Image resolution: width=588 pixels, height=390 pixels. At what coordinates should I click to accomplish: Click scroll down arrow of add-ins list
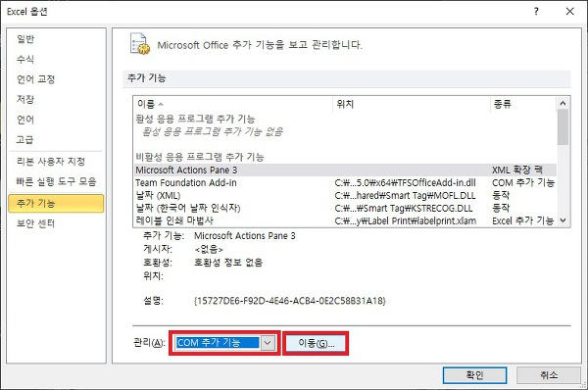(563, 220)
